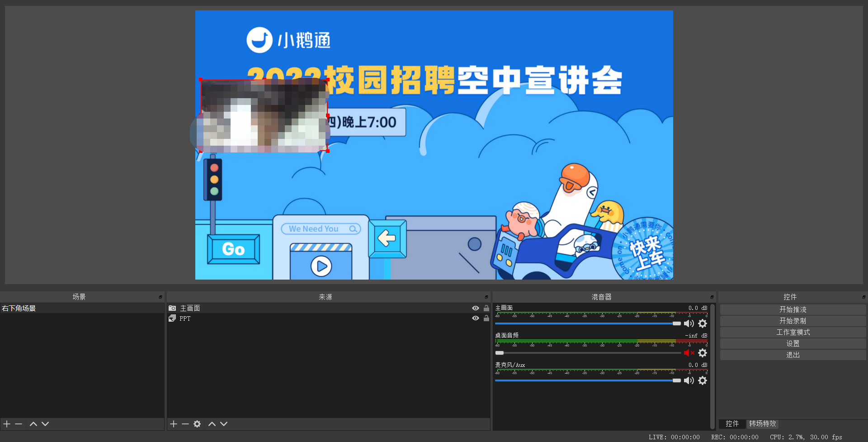The width and height of the screenshot is (868, 442).
Task: Select the 主画面 source row
Action: point(329,308)
